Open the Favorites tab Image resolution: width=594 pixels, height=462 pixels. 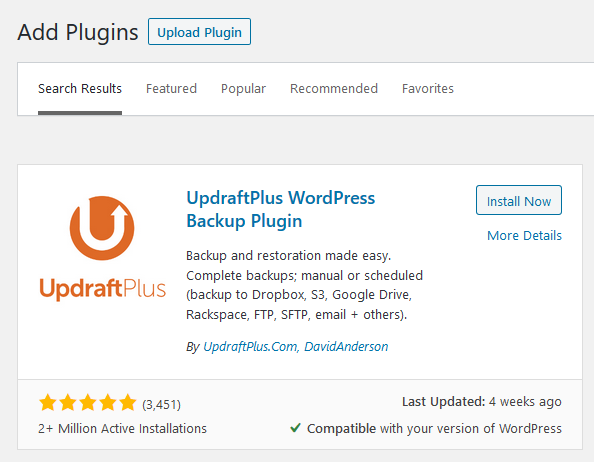428,89
